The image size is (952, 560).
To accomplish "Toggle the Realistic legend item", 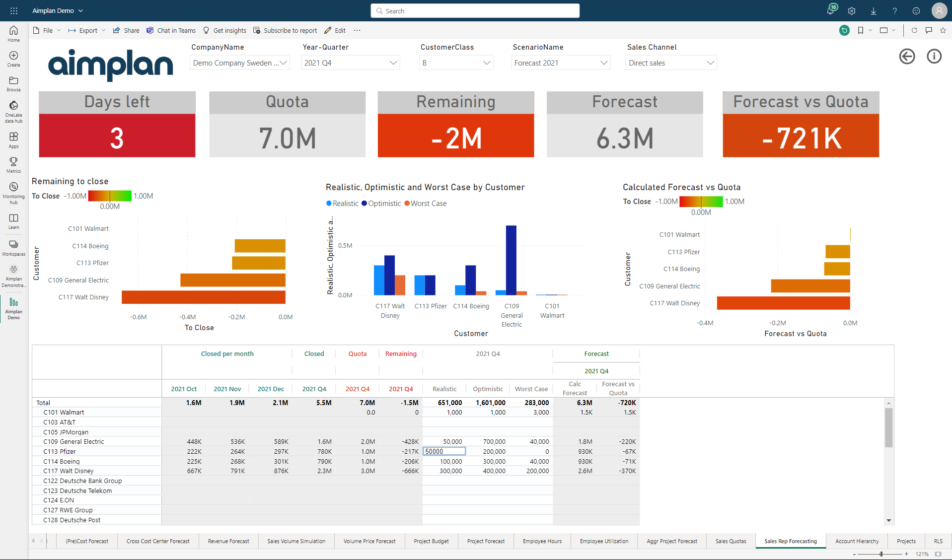I will [342, 204].
